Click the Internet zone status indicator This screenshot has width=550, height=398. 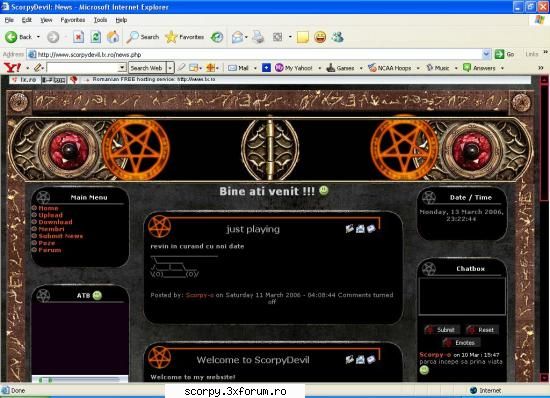(486, 390)
